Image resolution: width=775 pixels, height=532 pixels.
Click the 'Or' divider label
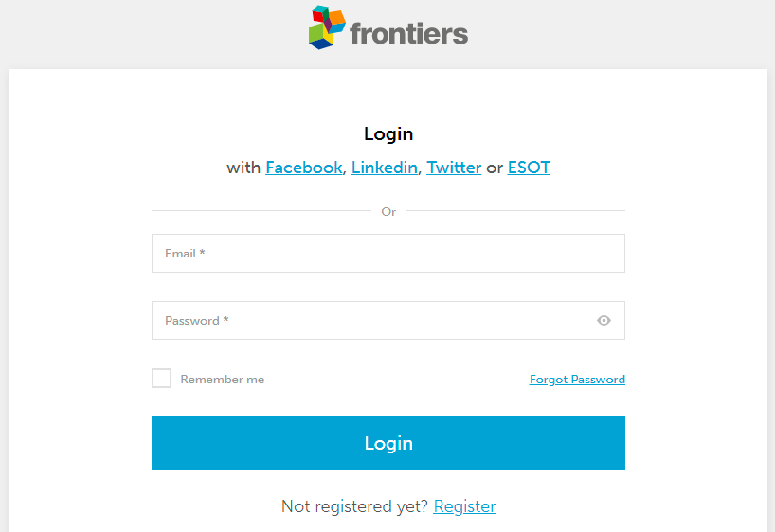388,212
